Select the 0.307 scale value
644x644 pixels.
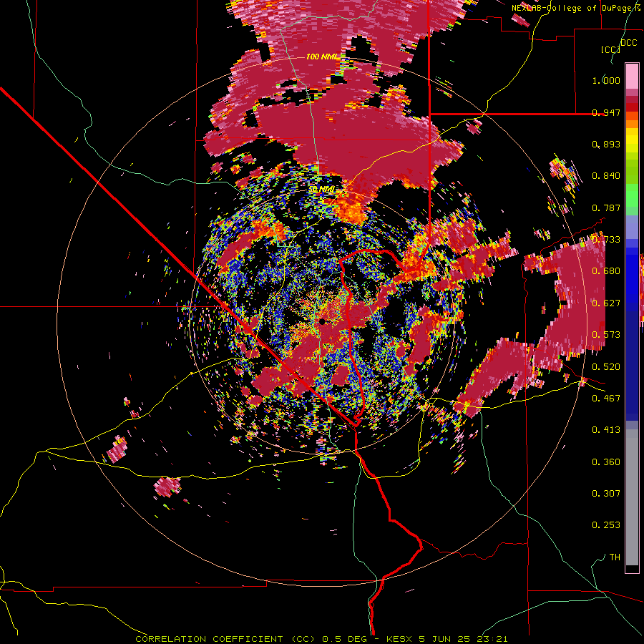pos(606,493)
